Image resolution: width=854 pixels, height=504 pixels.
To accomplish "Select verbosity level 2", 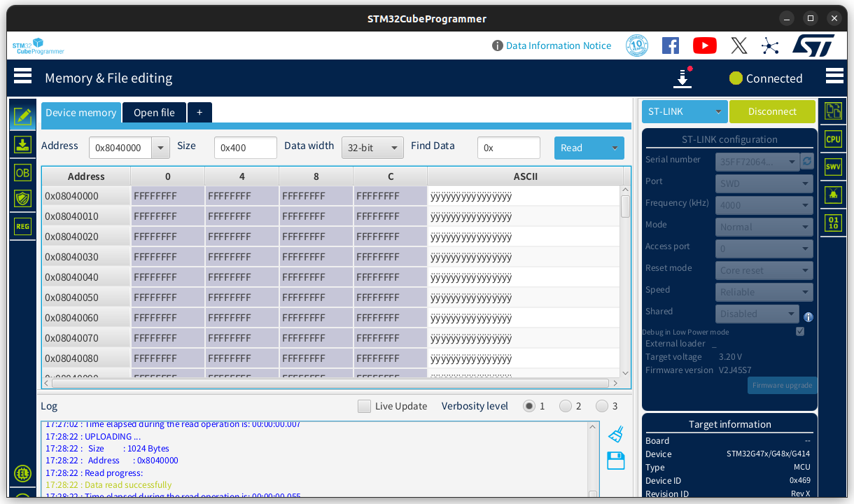I will [566, 406].
